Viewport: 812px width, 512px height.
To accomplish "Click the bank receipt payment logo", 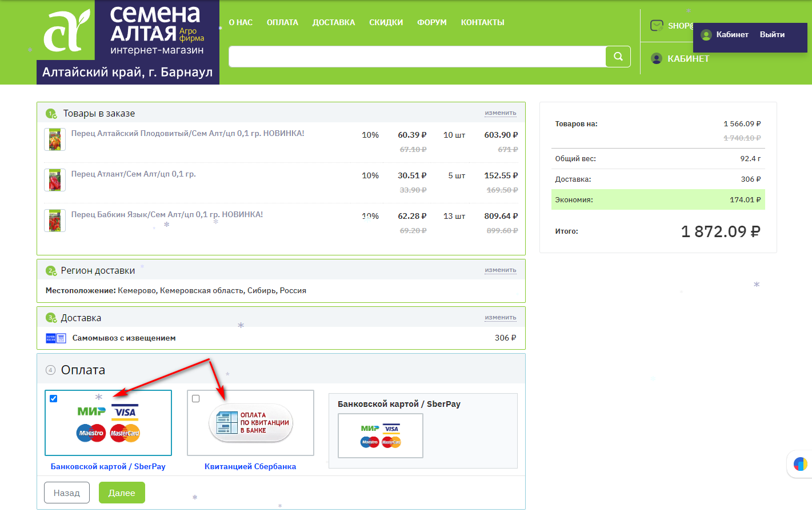I will [251, 423].
